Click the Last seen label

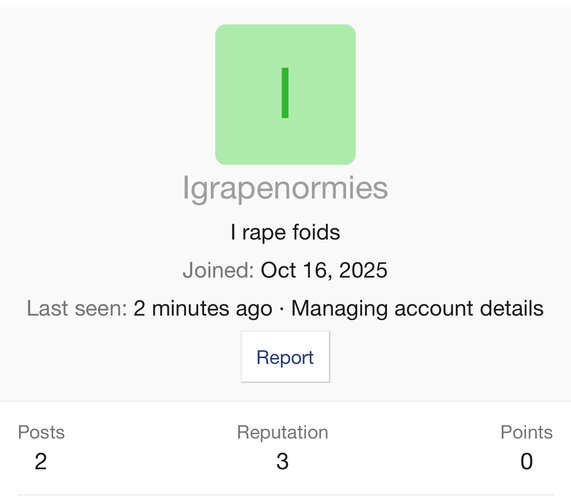pyautogui.click(x=77, y=308)
